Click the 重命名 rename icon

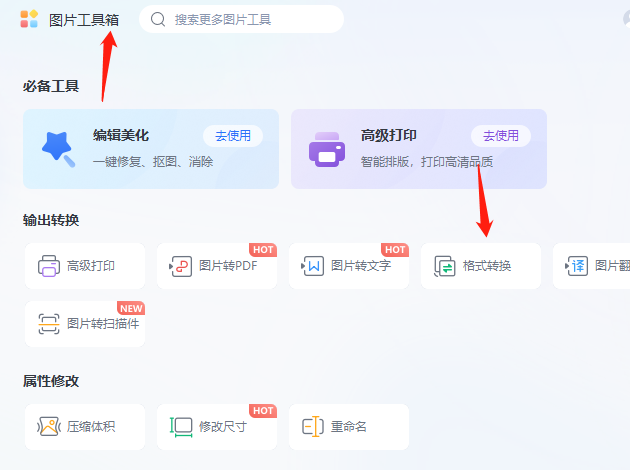point(313,427)
